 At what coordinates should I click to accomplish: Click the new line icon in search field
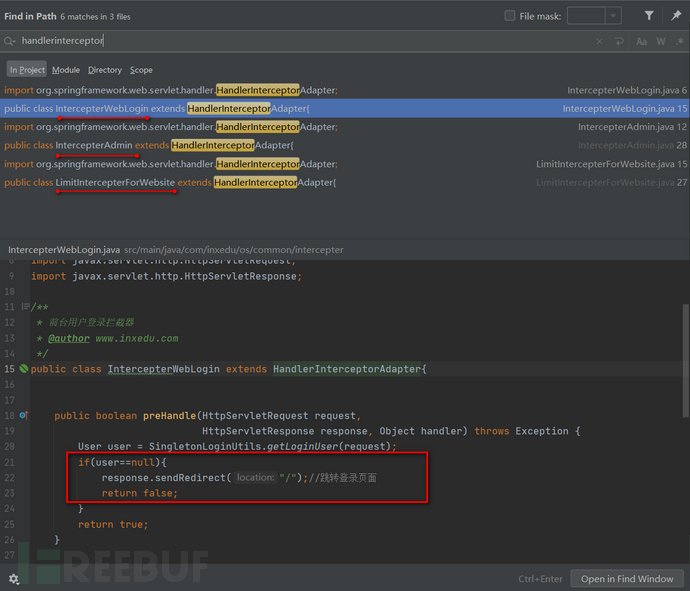(621, 42)
